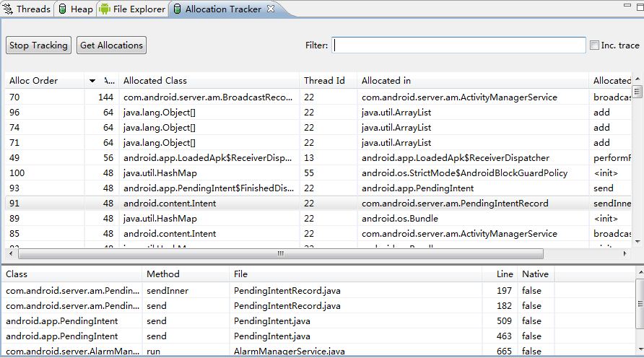The width and height of the screenshot is (644, 358).
Task: Click the Line column header
Action: tap(500, 274)
